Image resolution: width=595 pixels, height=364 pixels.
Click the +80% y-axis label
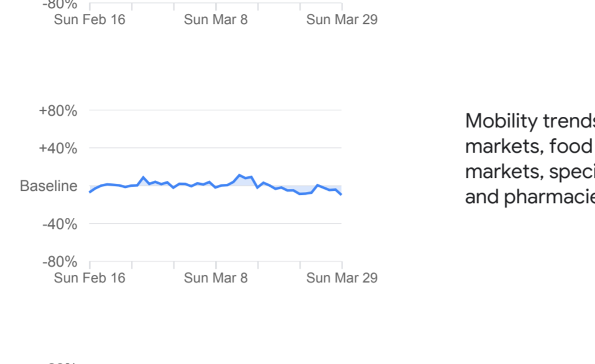(58, 110)
